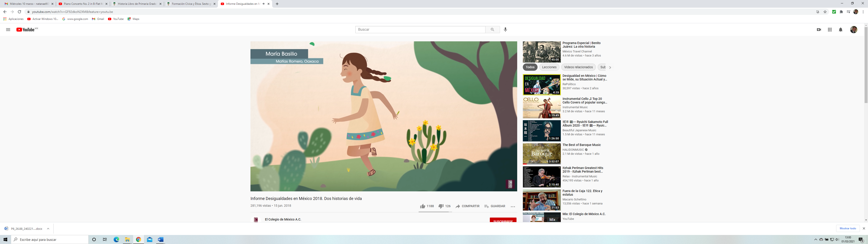Expand options for the downloaded docx file
The image size is (868, 244).
[48, 228]
